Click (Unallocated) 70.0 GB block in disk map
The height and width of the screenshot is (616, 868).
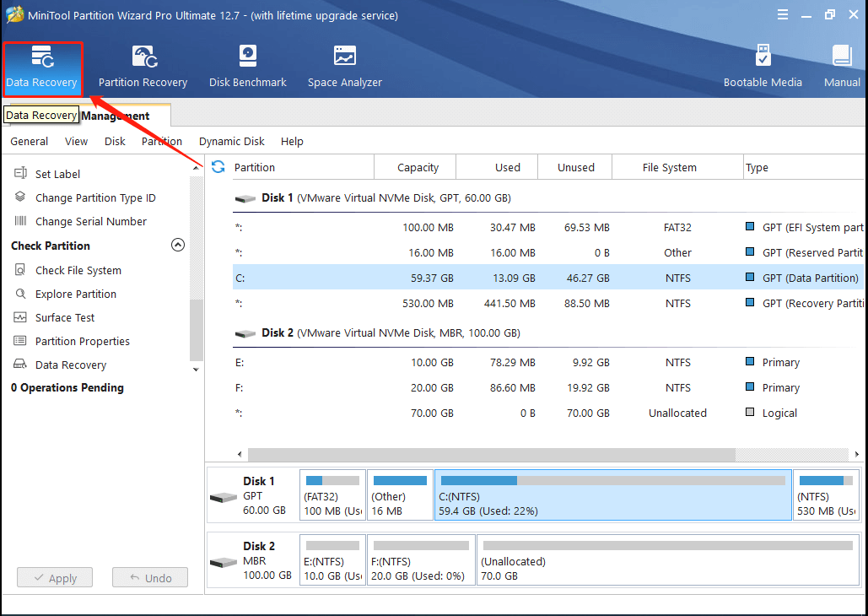667,560
